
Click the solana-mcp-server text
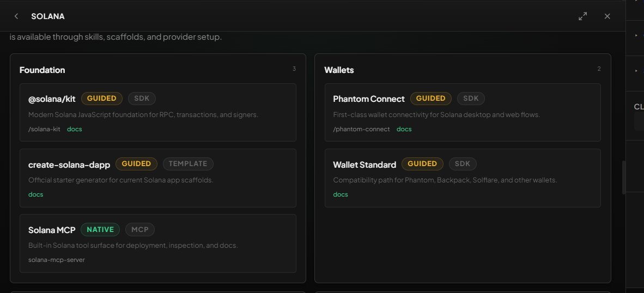click(x=57, y=260)
